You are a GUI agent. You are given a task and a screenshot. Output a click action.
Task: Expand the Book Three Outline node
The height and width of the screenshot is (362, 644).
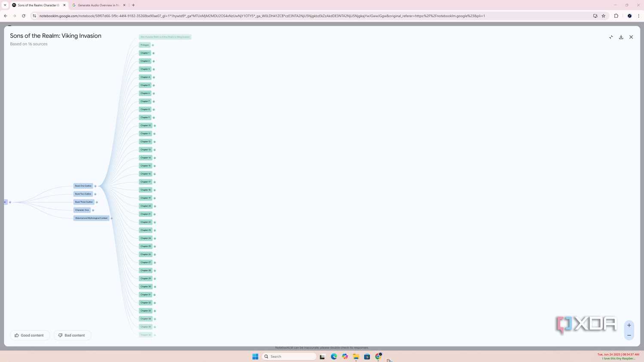[97, 202]
